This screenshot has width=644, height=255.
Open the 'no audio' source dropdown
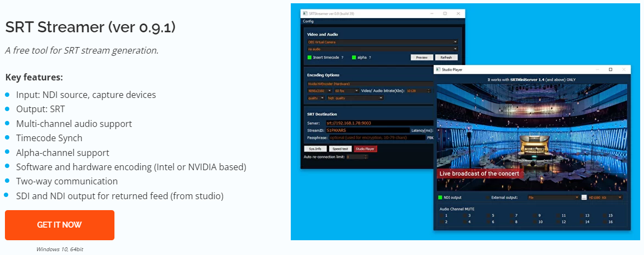[x=382, y=49]
